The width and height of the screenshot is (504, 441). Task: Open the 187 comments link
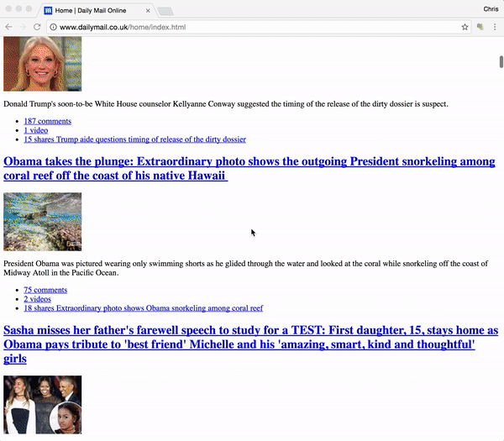[x=48, y=121]
